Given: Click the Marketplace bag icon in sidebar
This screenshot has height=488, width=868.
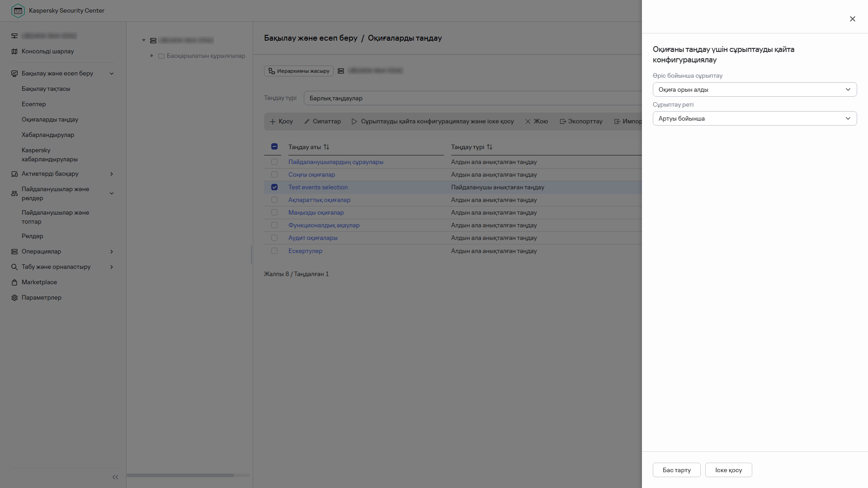Looking at the screenshot, I should click(x=14, y=282).
